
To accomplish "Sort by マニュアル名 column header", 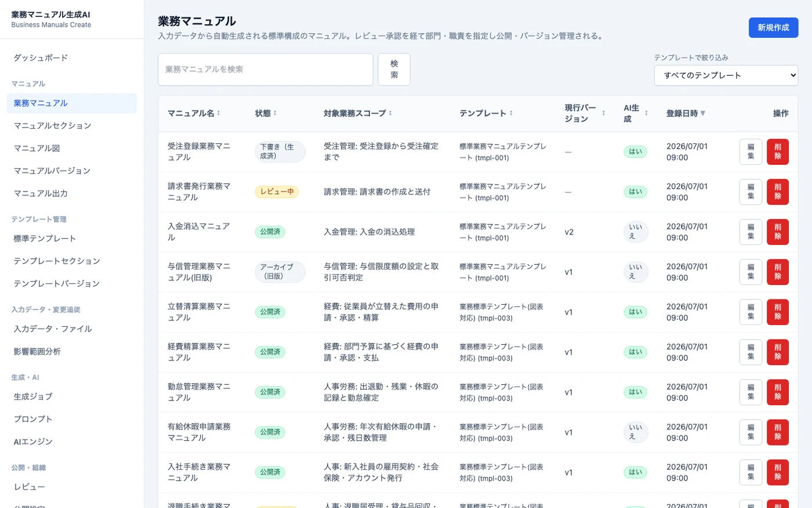I will click(194, 113).
